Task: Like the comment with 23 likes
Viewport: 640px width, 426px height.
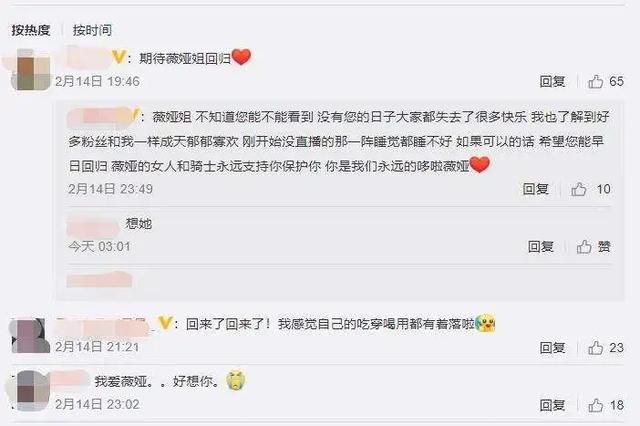Action: [596, 348]
